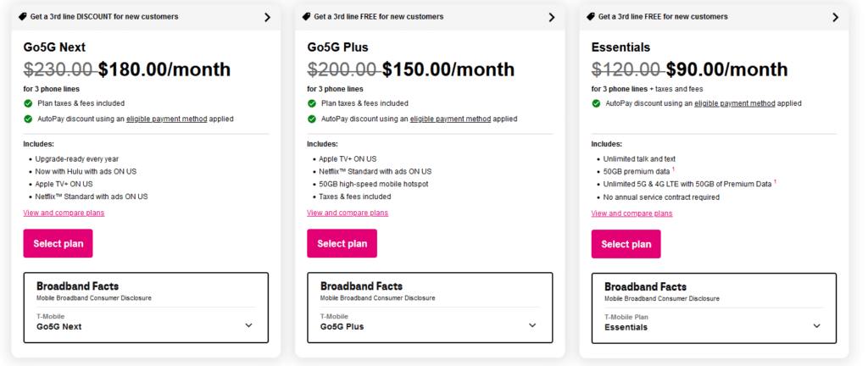The image size is (868, 366).
Task: Open View and compare plans under Essentials
Action: [632, 213]
